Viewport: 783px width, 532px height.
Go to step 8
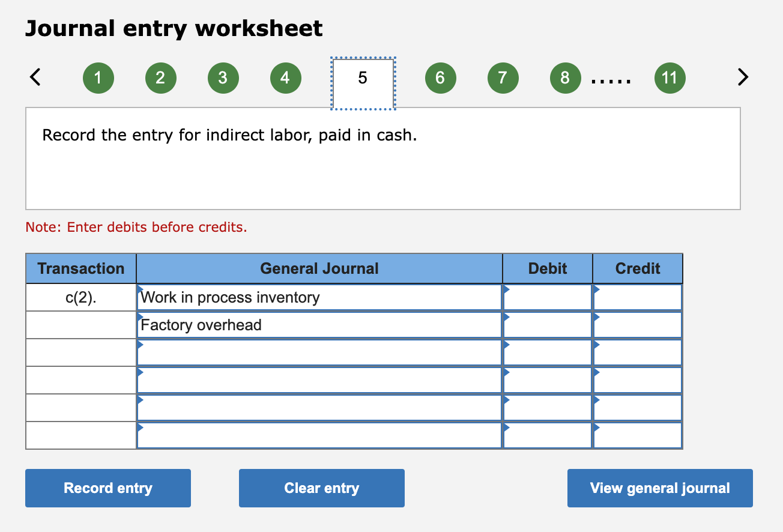tap(565, 77)
